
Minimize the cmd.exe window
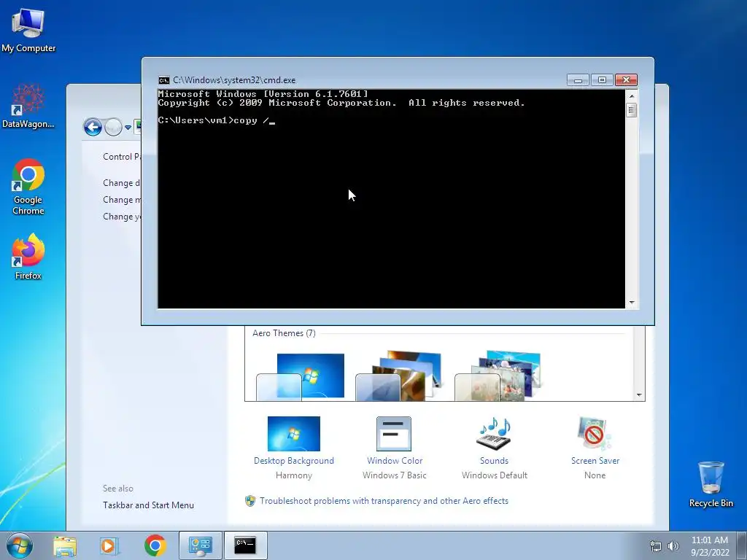(x=578, y=80)
